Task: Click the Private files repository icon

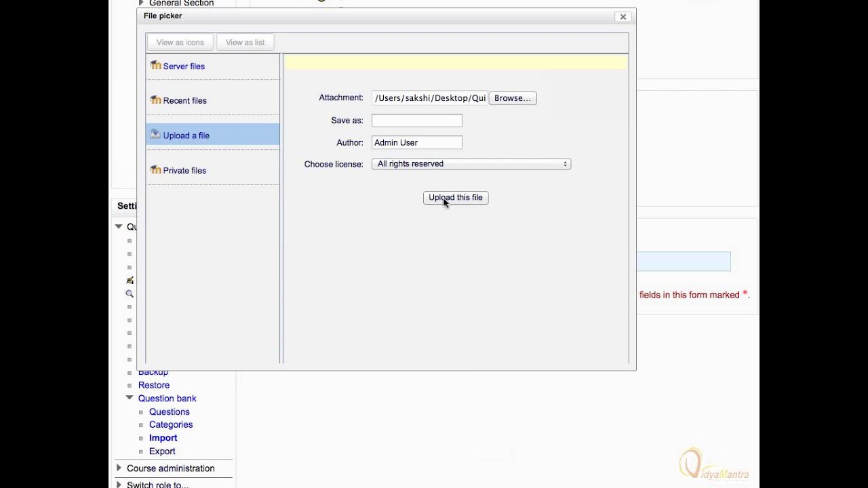Action: 156,170
